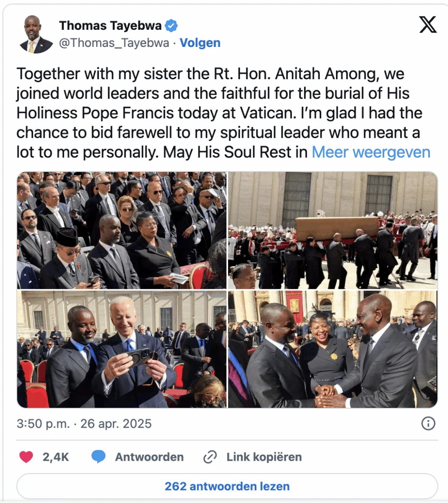This screenshot has height=503, width=448.
Task: Click the Thomas Tayebwa display name
Action: click(110, 26)
